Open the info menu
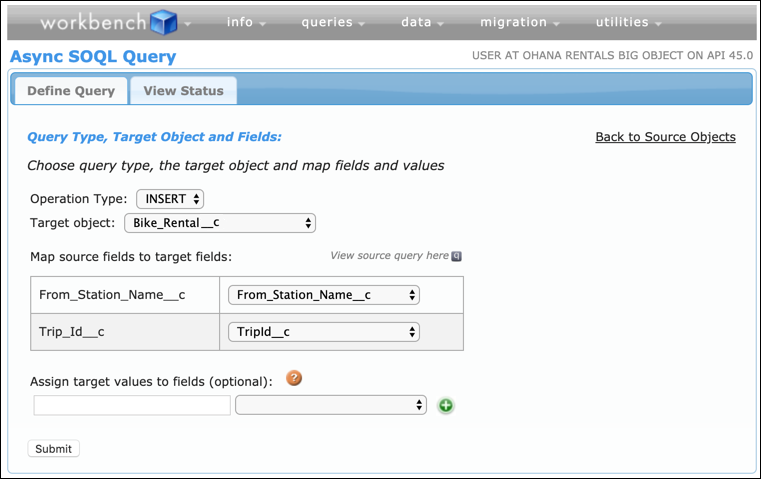The height and width of the screenshot is (479, 761). click(246, 22)
